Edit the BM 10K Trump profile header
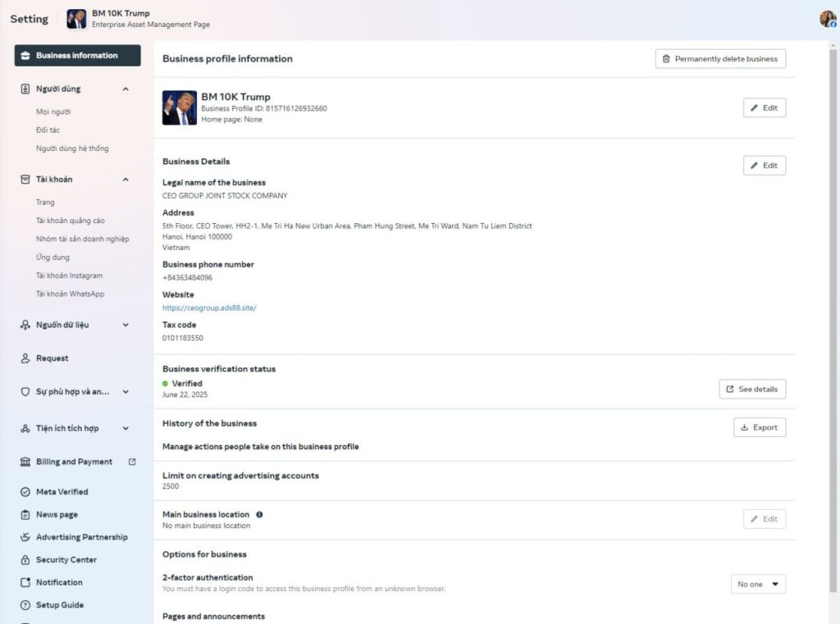840x624 pixels. pos(765,107)
